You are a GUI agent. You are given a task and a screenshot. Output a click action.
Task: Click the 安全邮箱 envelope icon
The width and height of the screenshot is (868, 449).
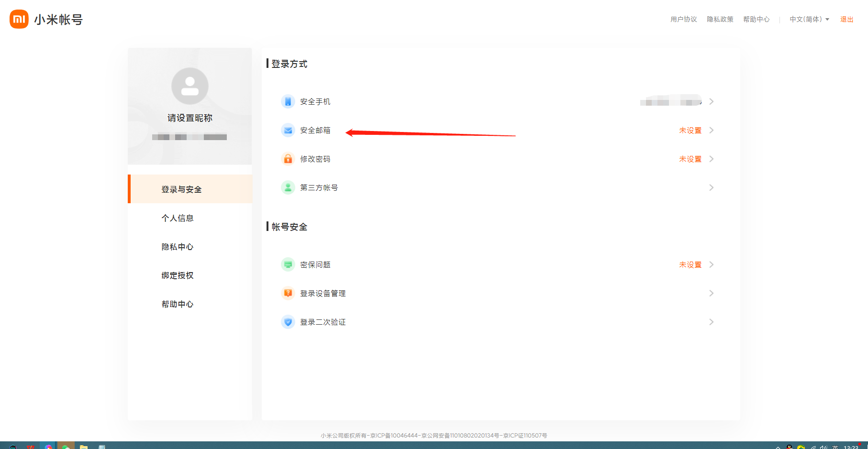tap(288, 130)
